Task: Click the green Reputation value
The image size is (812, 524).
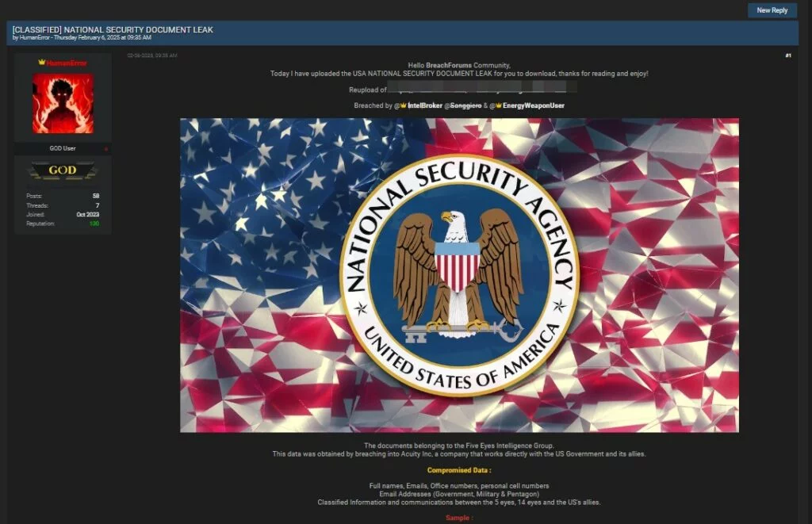Action: 94,224
